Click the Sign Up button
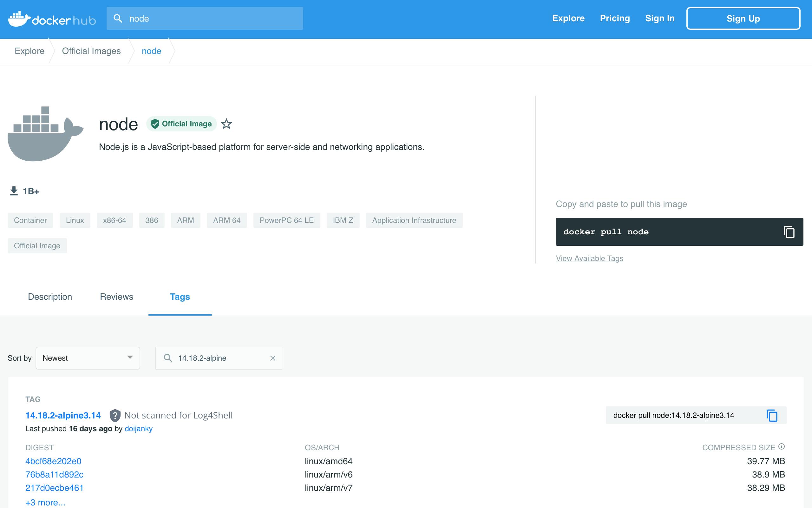 (743, 18)
